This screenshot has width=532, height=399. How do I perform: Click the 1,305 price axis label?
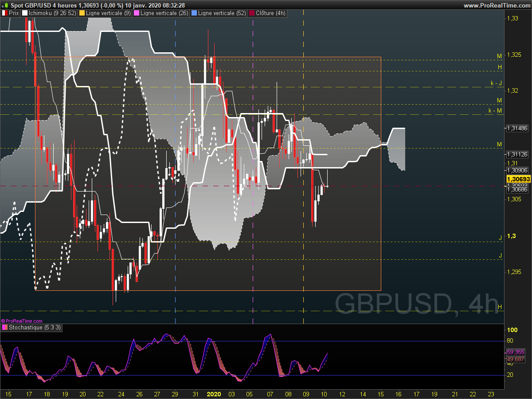point(514,199)
